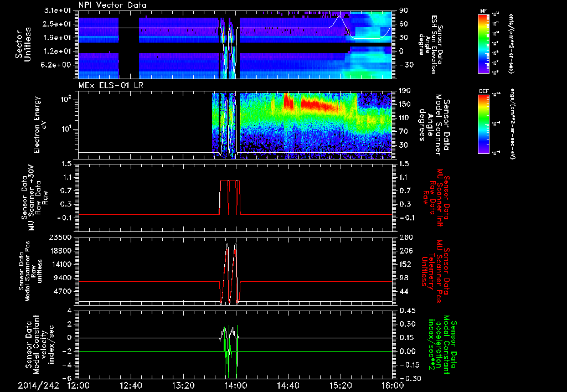
Task: Click the red "MU Scanner Inh" axis label
Action: (436, 198)
